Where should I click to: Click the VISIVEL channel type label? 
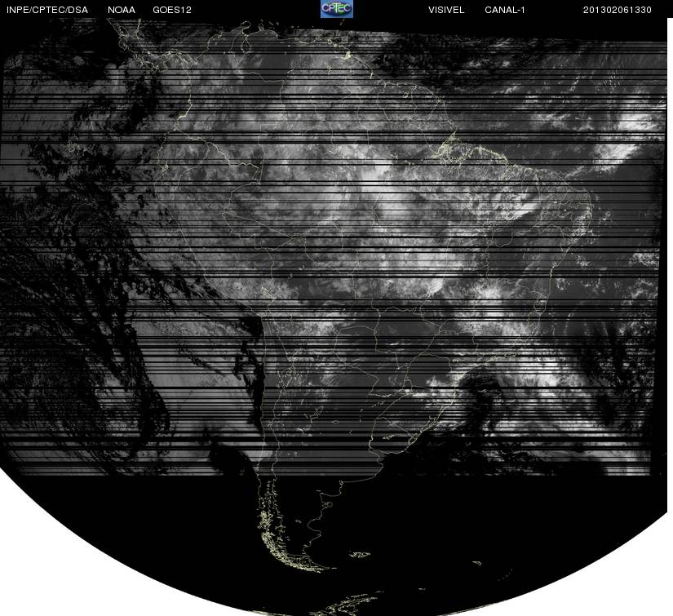pos(446,10)
